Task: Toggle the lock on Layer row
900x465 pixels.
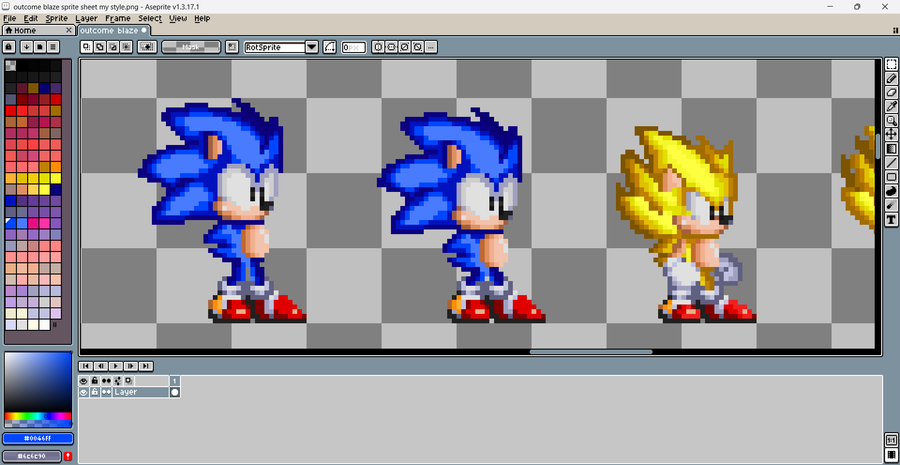Action: [x=95, y=392]
